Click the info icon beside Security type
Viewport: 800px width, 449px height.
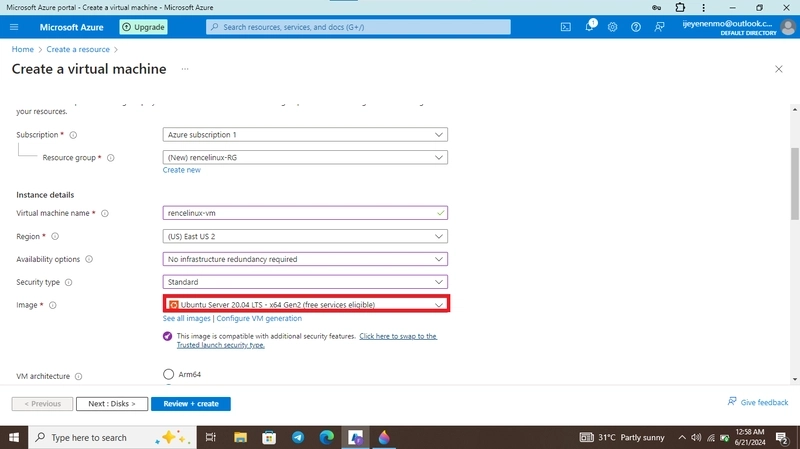pyautogui.click(x=68, y=282)
